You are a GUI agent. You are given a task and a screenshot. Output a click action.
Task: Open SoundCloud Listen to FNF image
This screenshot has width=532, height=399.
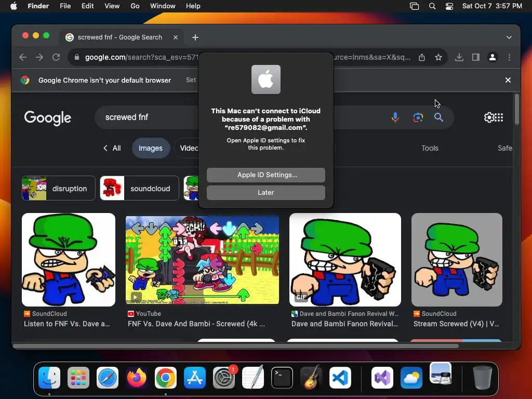click(69, 260)
